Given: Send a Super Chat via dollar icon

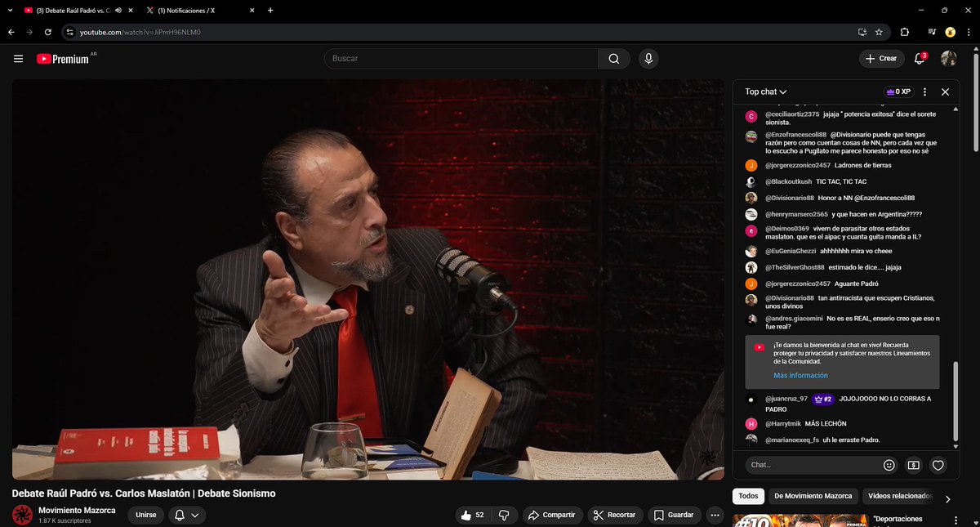Looking at the screenshot, I should pyautogui.click(x=913, y=464).
